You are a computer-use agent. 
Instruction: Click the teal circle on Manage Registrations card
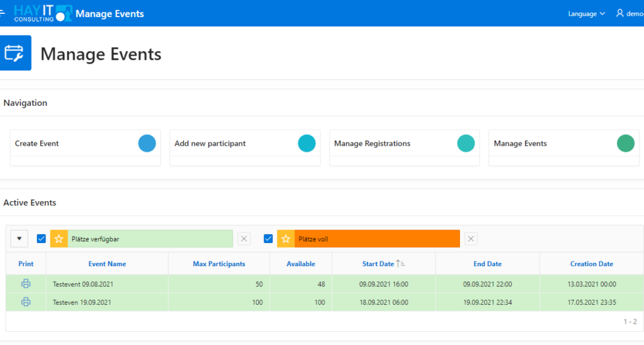coord(466,143)
